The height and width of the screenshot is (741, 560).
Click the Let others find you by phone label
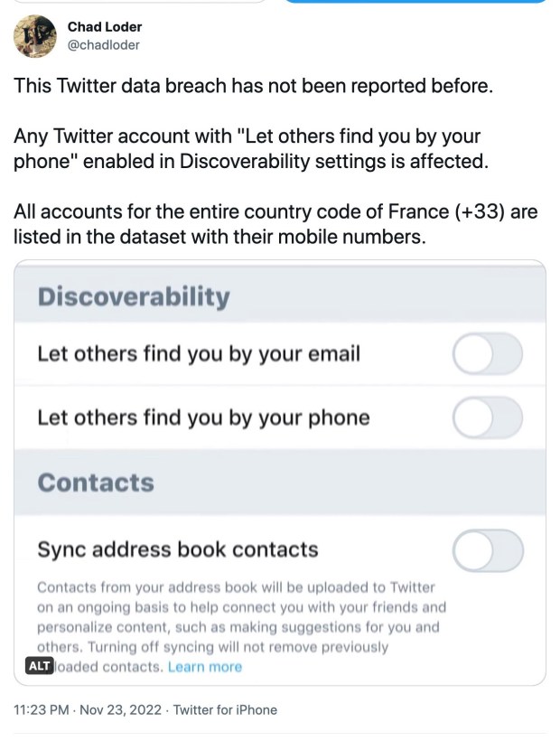tap(203, 417)
